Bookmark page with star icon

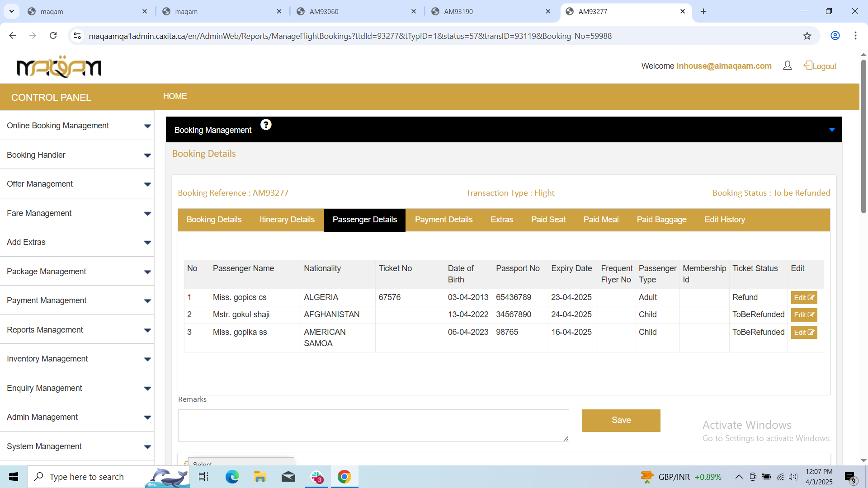click(807, 36)
